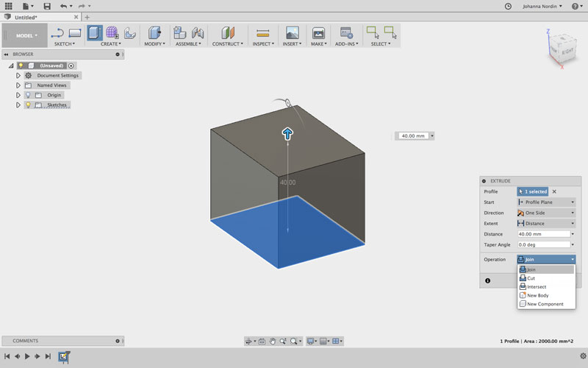Click the Insert image icon
Viewport: 588px width, 368px height.
tap(292, 33)
